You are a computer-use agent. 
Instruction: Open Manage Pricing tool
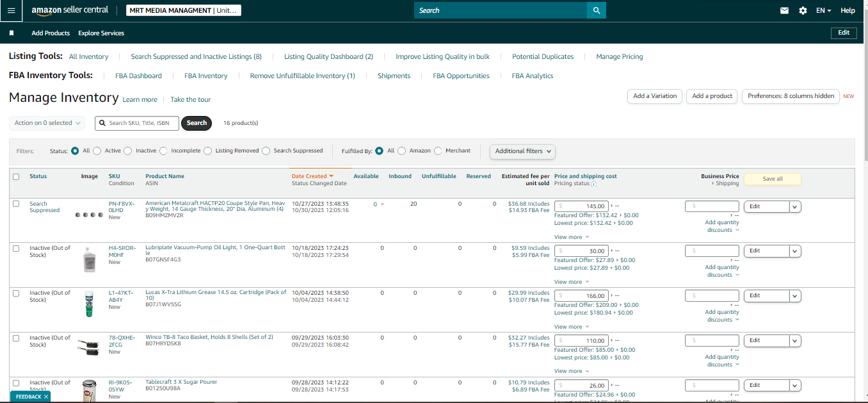(x=620, y=56)
